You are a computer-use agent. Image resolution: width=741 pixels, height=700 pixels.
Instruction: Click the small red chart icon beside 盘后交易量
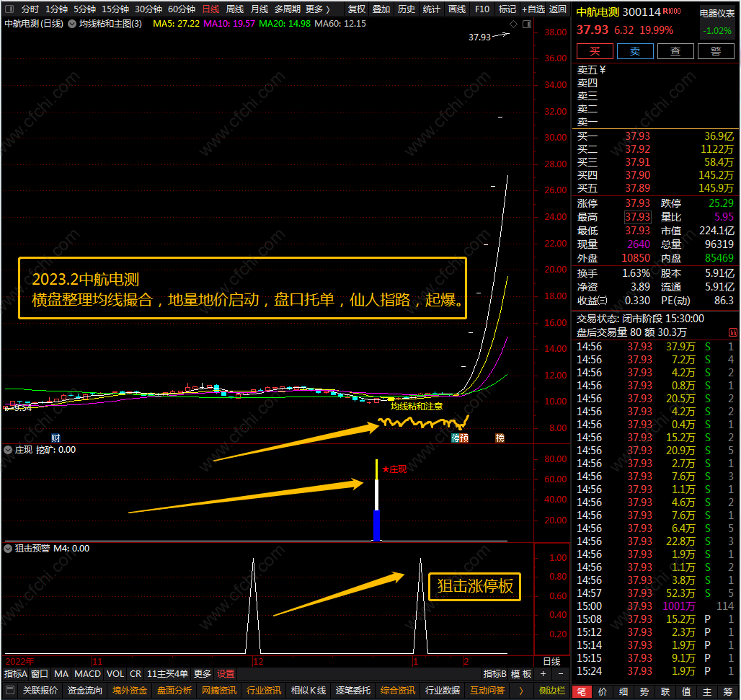pos(733,333)
